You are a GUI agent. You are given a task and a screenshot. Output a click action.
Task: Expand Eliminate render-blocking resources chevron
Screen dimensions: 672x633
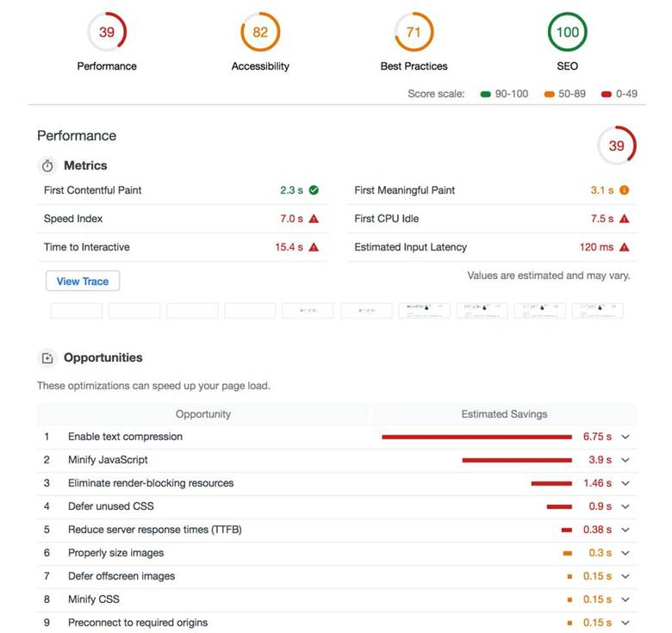point(625,483)
